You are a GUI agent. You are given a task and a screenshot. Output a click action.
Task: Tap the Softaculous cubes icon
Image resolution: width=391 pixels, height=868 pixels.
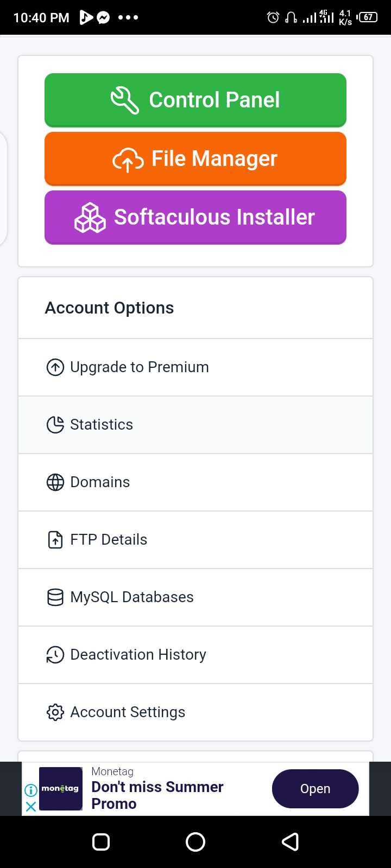click(90, 218)
